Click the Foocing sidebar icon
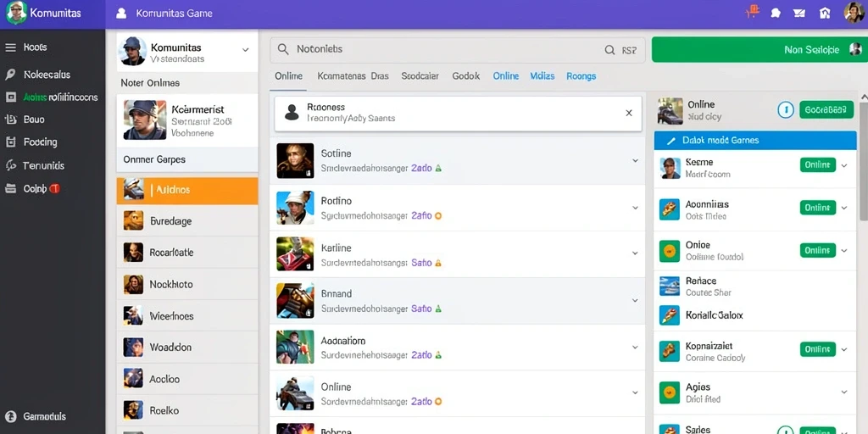Screen dimensions: 868x434 (x=10, y=142)
